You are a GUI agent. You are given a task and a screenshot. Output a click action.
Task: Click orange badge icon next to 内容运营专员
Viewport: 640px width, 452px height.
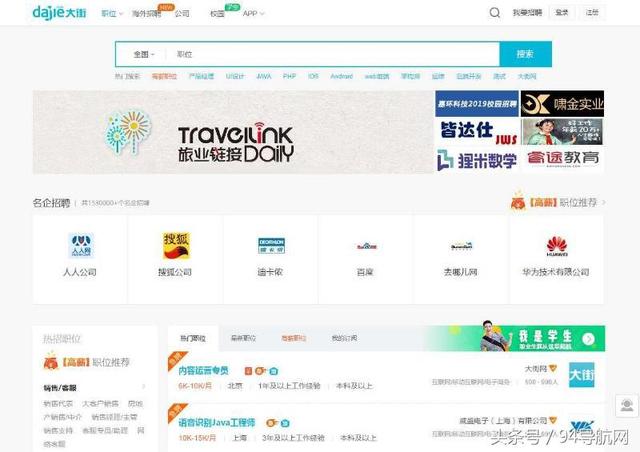[260, 371]
